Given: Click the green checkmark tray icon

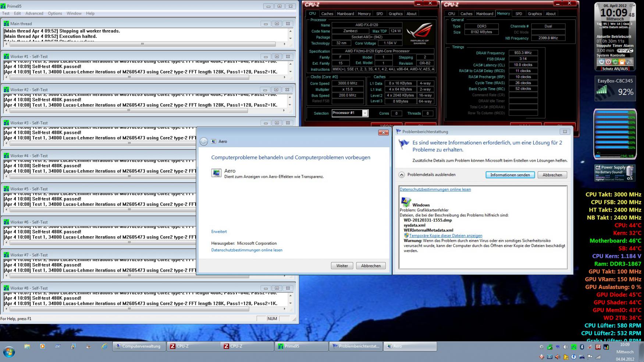Looking at the screenshot, I should (x=549, y=347).
